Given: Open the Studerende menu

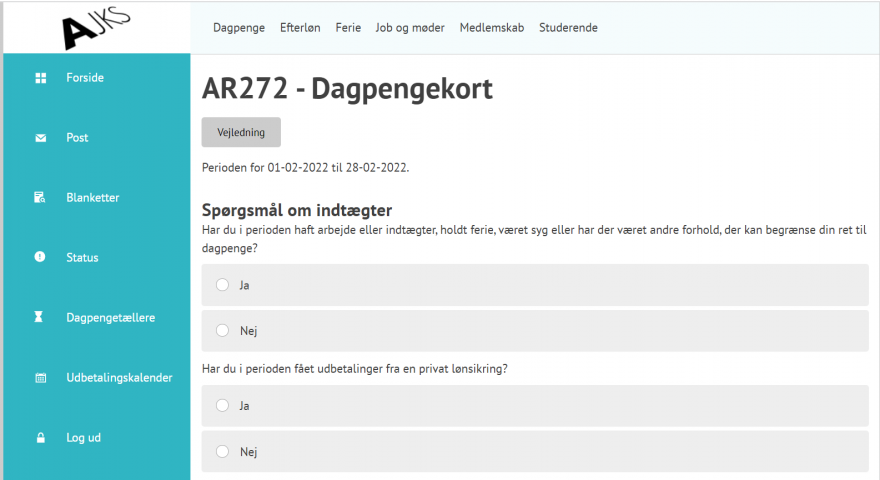Looking at the screenshot, I should [568, 28].
